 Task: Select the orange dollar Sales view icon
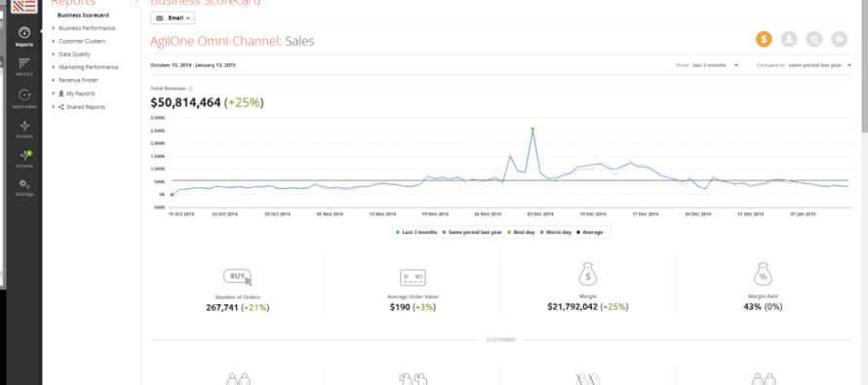tap(764, 39)
